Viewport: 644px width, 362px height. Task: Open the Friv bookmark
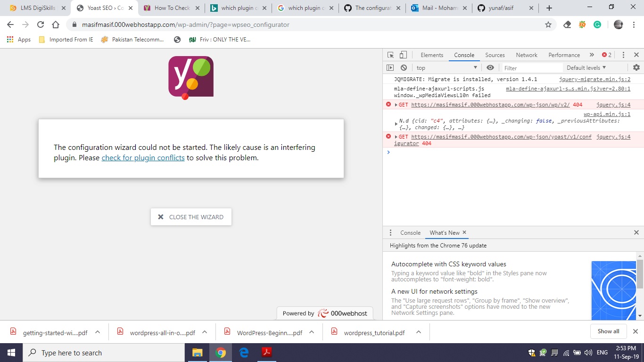coord(220,40)
